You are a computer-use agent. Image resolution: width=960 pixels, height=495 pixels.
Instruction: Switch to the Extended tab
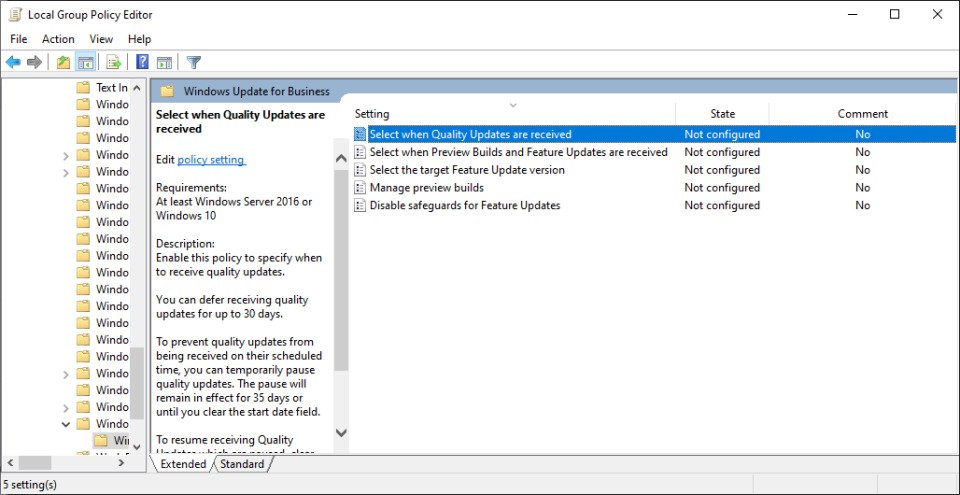(183, 464)
